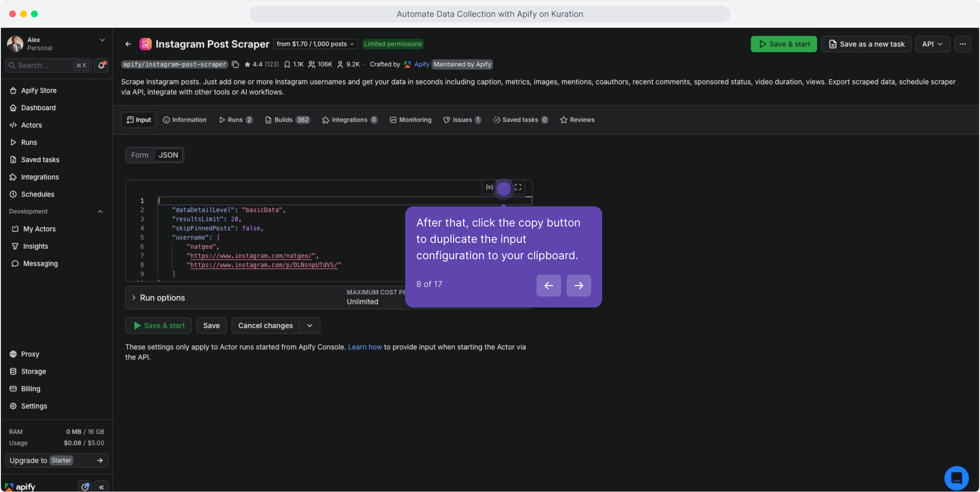Open Runs in sidebar
This screenshot has width=980, height=492.
(x=57, y=143)
